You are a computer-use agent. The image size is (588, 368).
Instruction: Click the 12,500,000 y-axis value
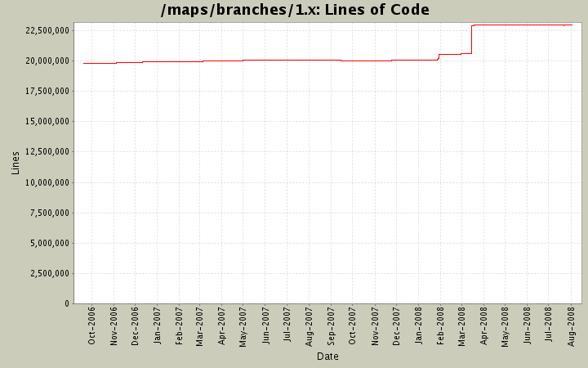(x=47, y=152)
